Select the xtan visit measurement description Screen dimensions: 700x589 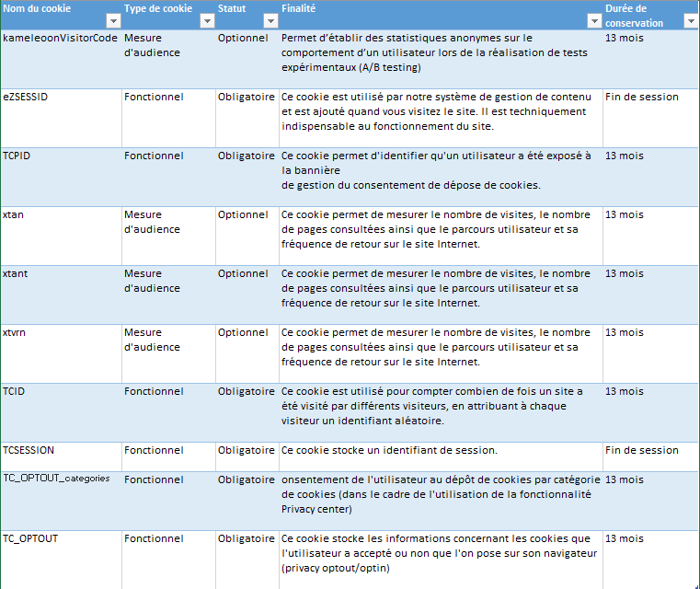(442, 236)
